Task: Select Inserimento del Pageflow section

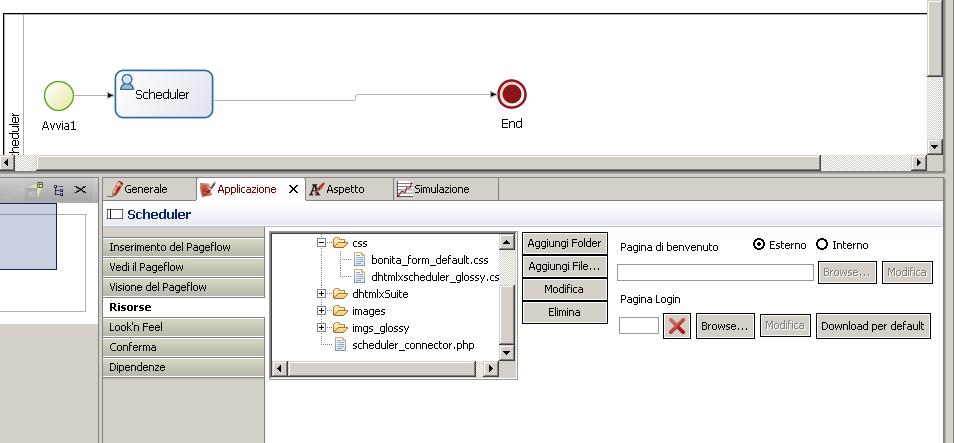Action: pos(184,247)
